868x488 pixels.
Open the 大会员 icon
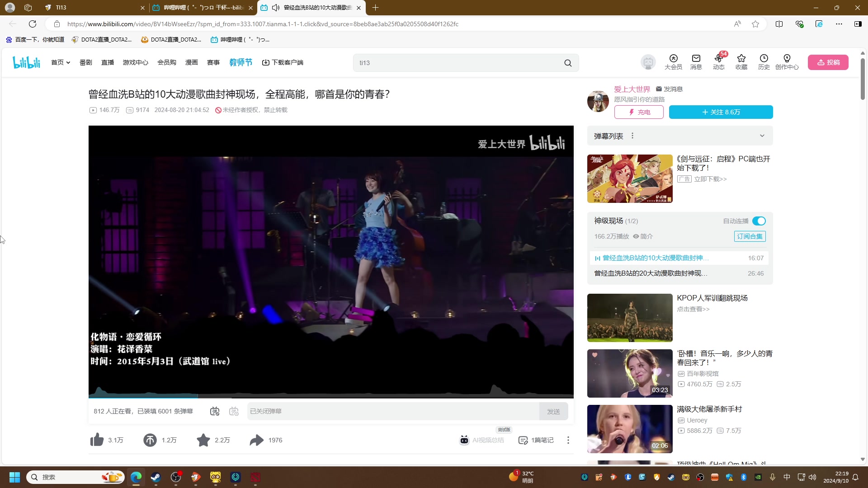tap(673, 62)
